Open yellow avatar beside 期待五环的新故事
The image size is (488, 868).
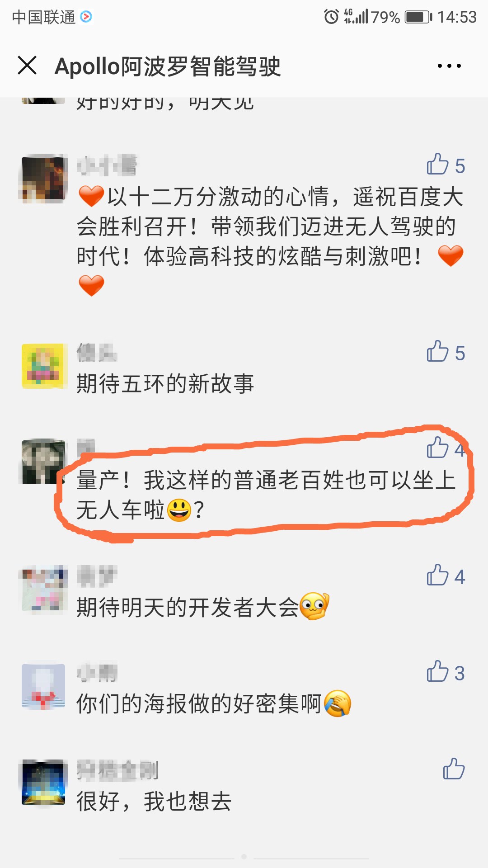click(44, 366)
